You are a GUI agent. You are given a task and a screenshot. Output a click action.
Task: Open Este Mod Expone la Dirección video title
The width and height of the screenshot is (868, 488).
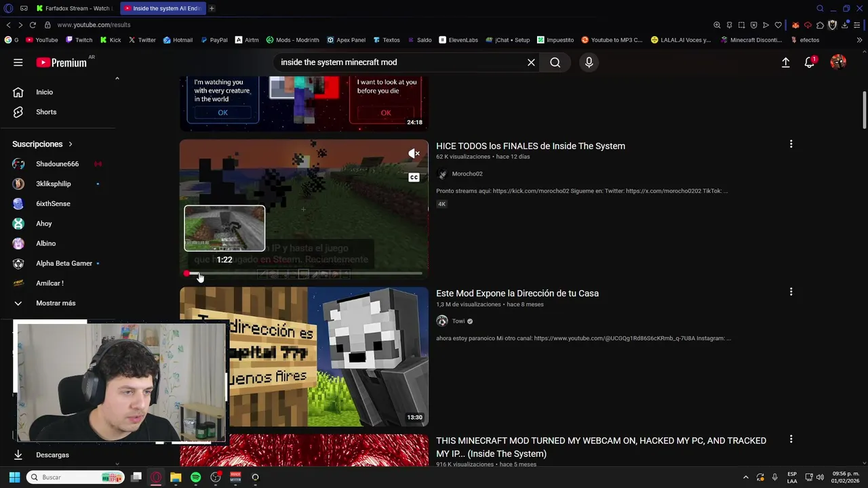click(517, 293)
